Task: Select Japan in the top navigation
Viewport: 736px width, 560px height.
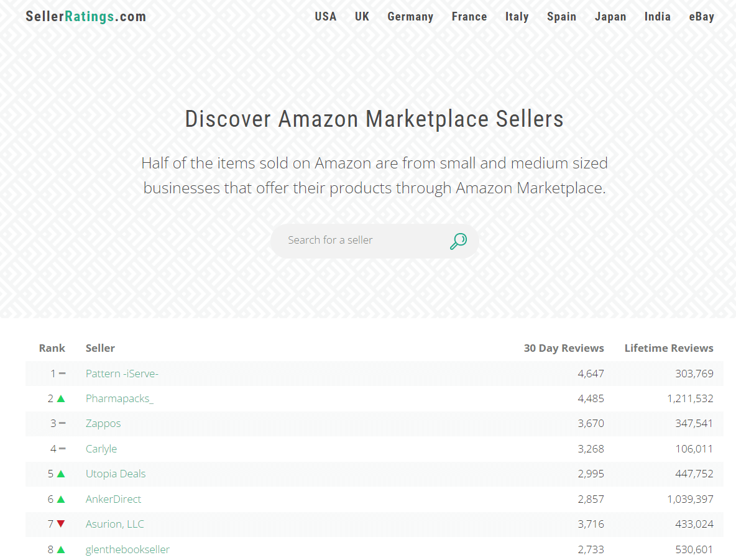Action: click(610, 16)
